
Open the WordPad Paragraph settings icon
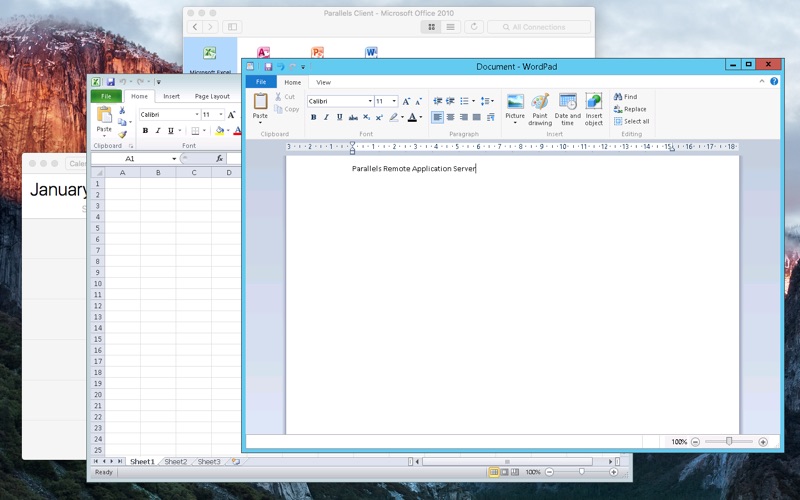point(491,117)
